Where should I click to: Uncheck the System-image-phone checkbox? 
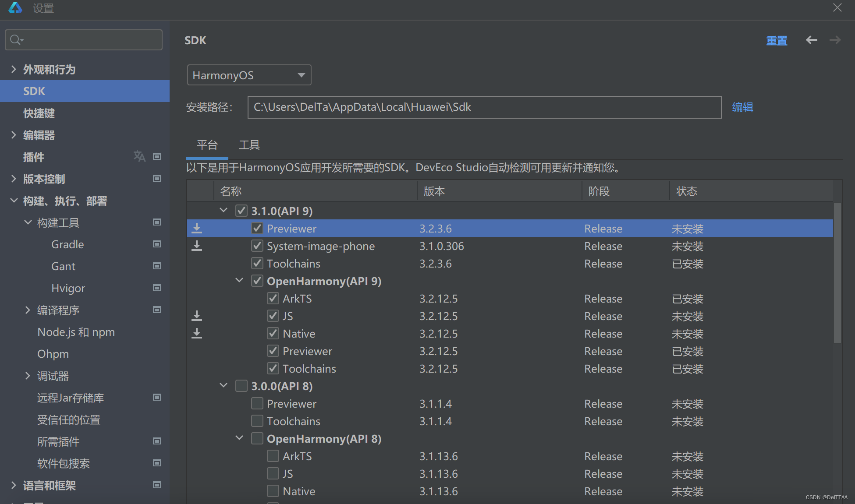[257, 246]
